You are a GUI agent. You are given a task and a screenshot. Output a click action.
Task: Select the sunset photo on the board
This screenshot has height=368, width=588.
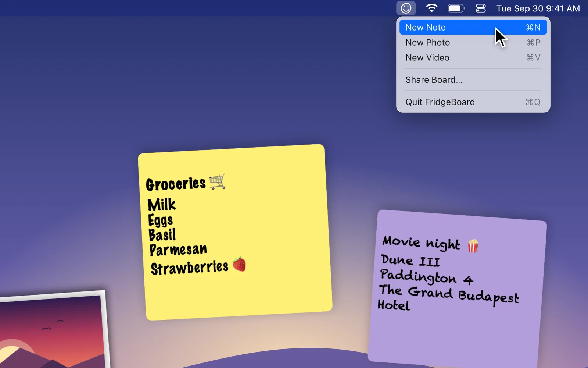click(53, 330)
